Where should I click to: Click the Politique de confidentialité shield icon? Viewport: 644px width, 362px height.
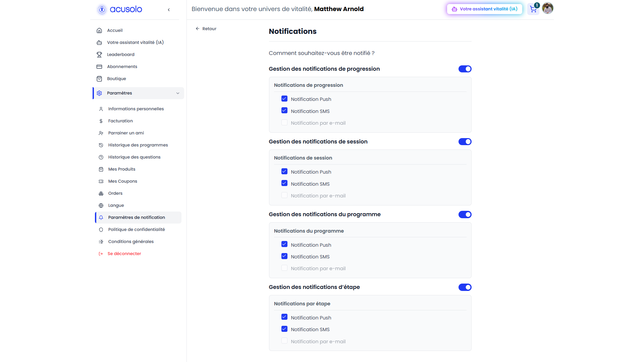click(x=101, y=230)
